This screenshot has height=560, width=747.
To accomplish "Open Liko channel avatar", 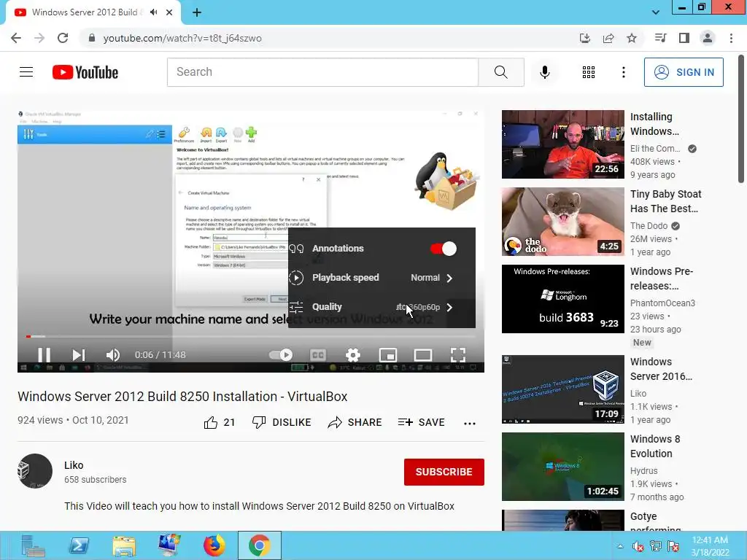I will pyautogui.click(x=35, y=471).
